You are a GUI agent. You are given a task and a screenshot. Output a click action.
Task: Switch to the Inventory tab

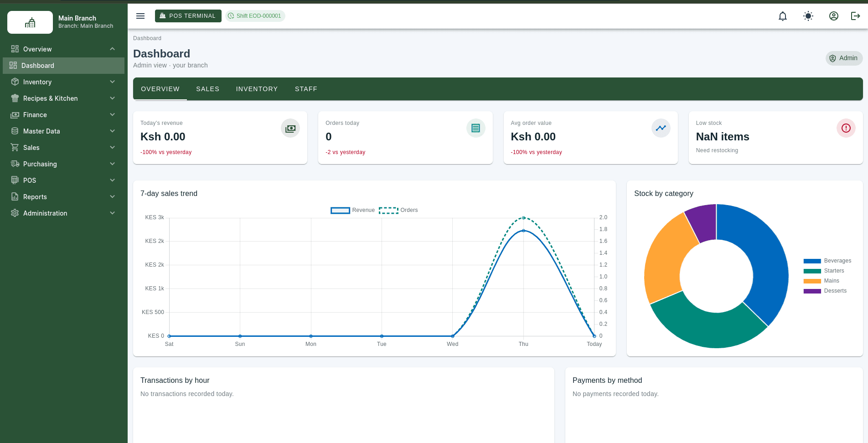point(257,89)
